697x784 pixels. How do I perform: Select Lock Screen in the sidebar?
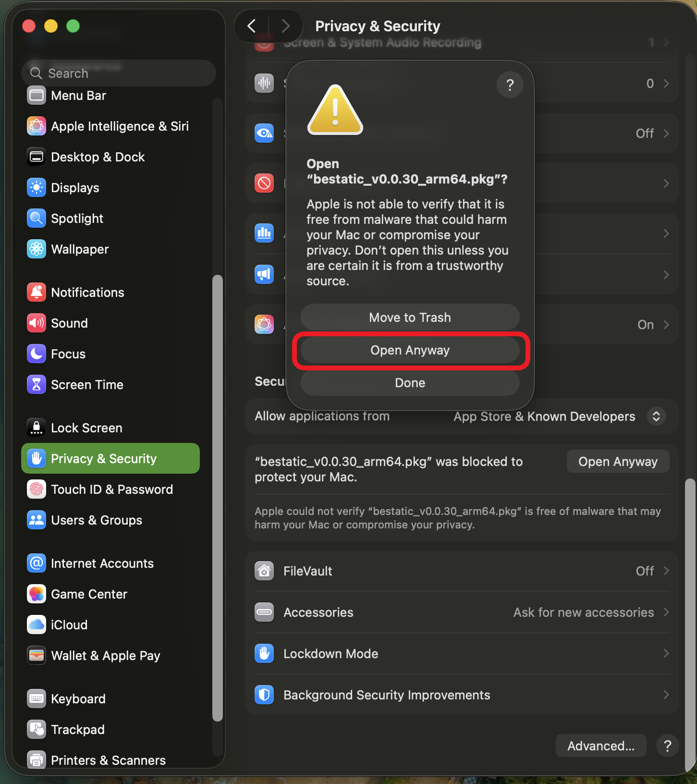pyautogui.click(x=86, y=428)
